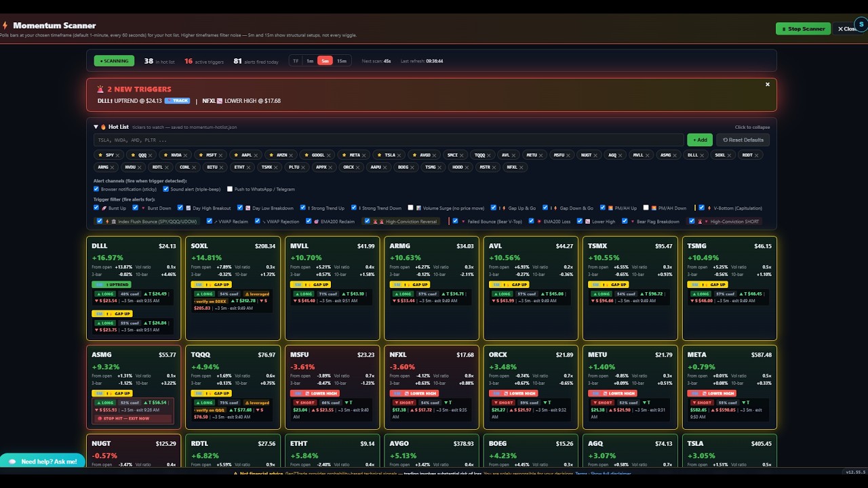This screenshot has width=868, height=488.
Task: Click the green Stop Scanner button
Action: (803, 28)
